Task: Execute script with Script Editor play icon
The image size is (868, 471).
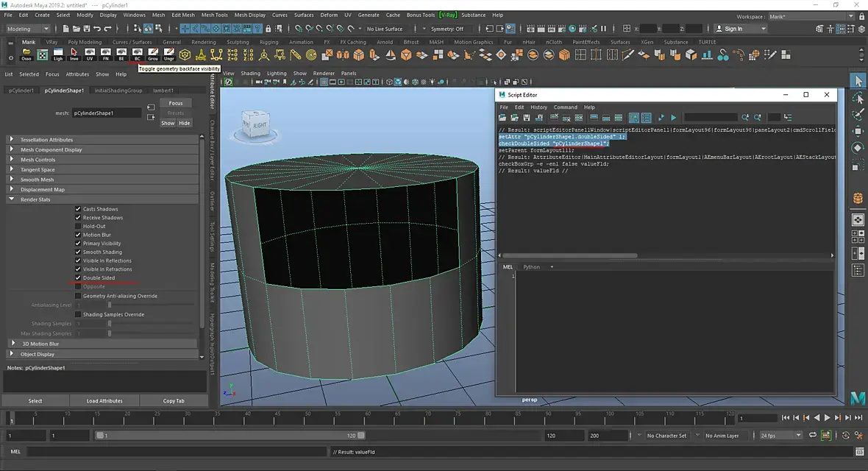Action: click(674, 118)
